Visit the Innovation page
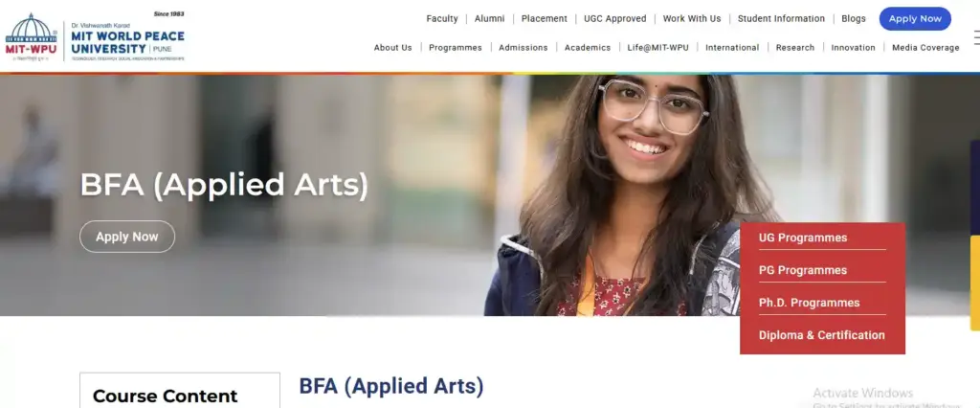Viewport: 980px width, 408px height. pos(853,48)
